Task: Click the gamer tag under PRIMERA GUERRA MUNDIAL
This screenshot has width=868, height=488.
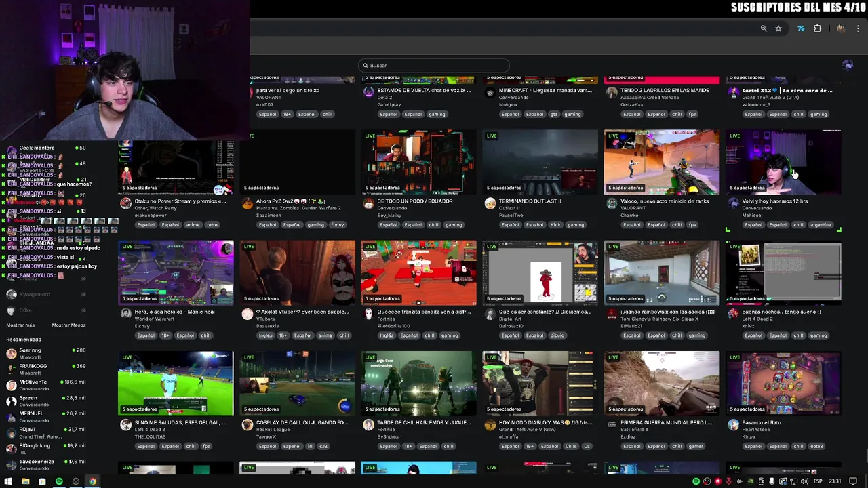Action: pos(696,447)
